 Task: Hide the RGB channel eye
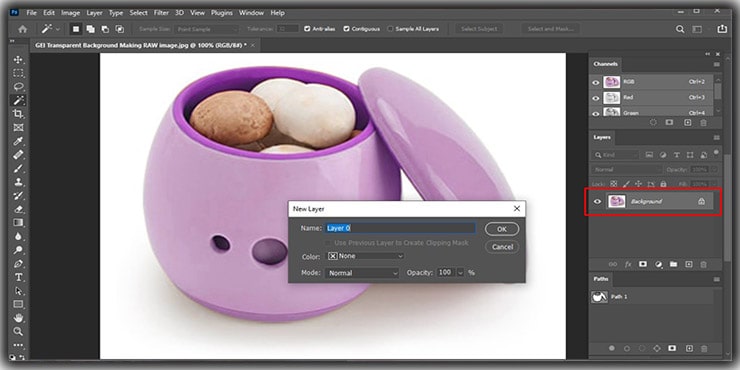tap(596, 82)
